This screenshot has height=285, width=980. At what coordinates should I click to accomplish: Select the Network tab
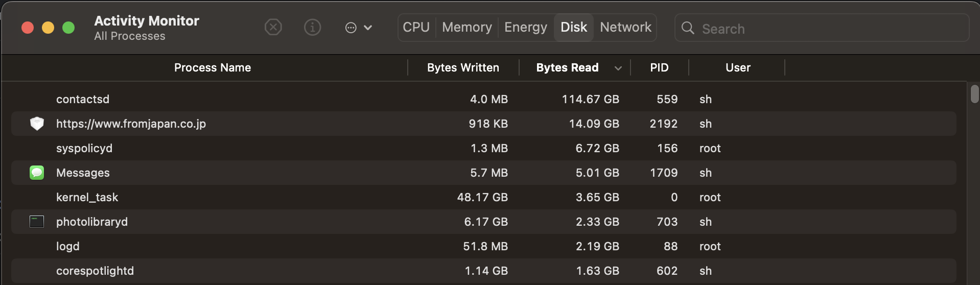tap(625, 27)
